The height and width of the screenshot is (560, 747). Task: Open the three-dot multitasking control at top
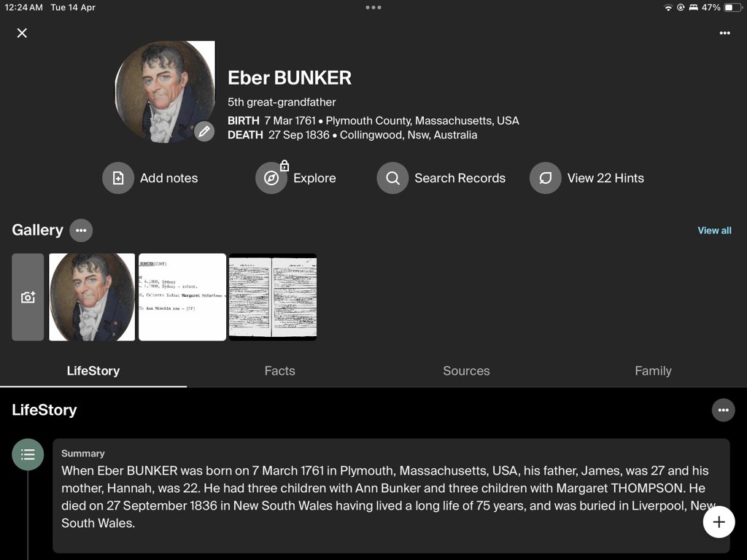click(x=373, y=7)
